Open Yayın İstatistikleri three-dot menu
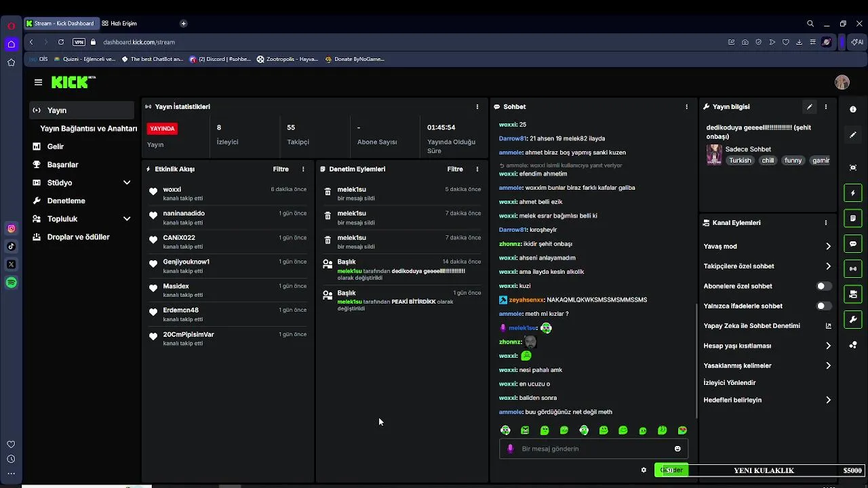This screenshot has width=868, height=488. pos(477,106)
